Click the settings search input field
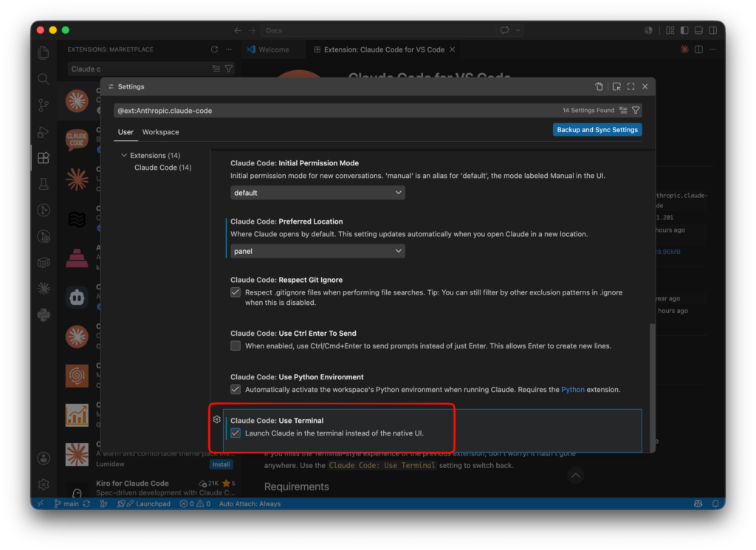Image resolution: width=756 pixels, height=550 pixels. pos(337,111)
